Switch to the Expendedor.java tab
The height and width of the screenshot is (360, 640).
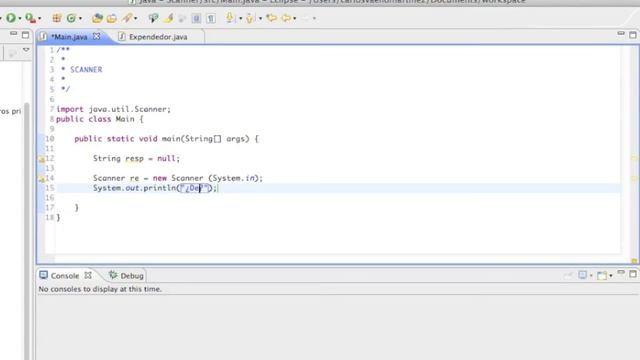coord(158,37)
